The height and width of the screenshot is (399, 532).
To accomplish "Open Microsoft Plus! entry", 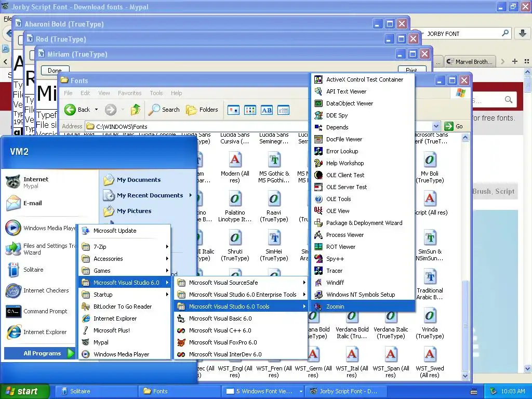I will [x=125, y=330].
